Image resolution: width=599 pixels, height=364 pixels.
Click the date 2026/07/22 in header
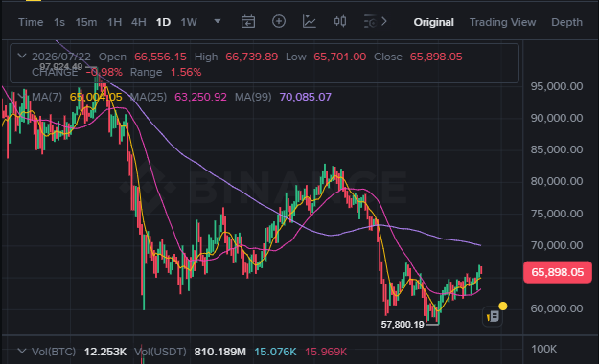61,57
